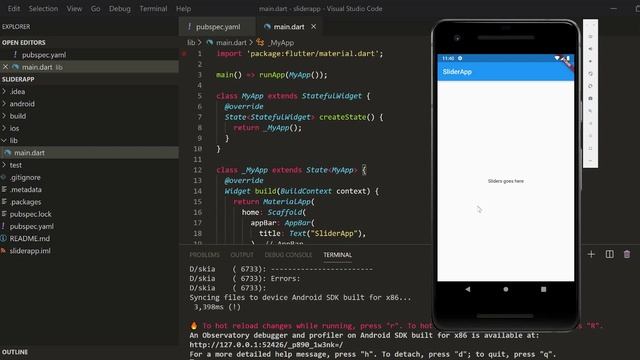Expand the ios folder
640x360 pixels.
[4, 128]
